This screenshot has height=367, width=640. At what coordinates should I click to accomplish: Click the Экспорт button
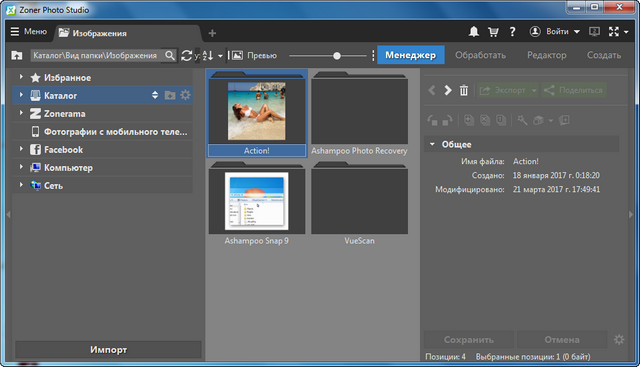(x=503, y=90)
